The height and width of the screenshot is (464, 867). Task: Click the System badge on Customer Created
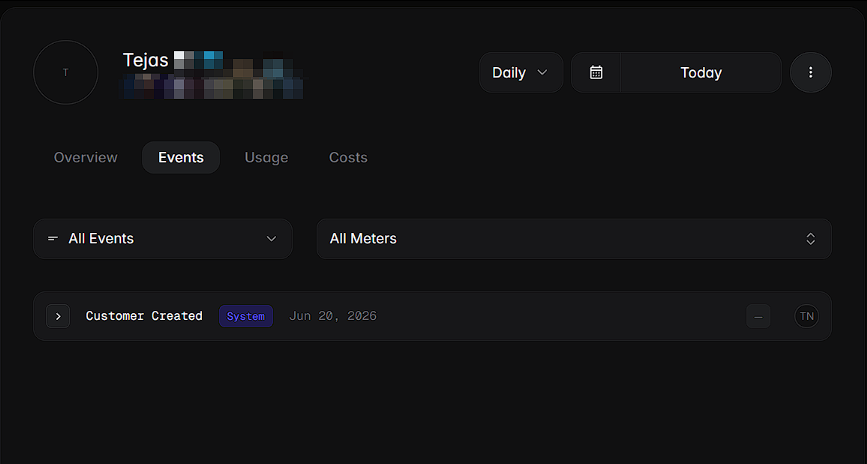click(246, 316)
